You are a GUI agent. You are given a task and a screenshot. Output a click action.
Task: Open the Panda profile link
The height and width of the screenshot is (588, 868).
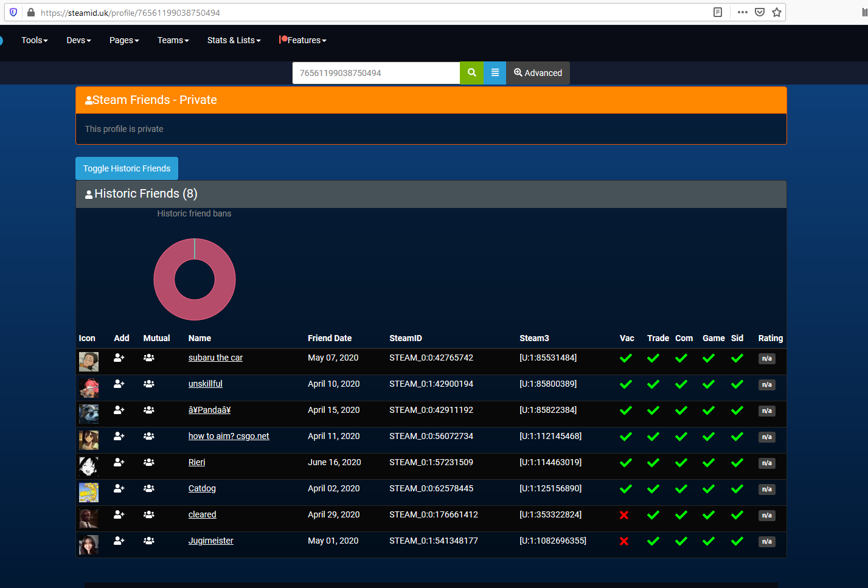click(x=209, y=410)
